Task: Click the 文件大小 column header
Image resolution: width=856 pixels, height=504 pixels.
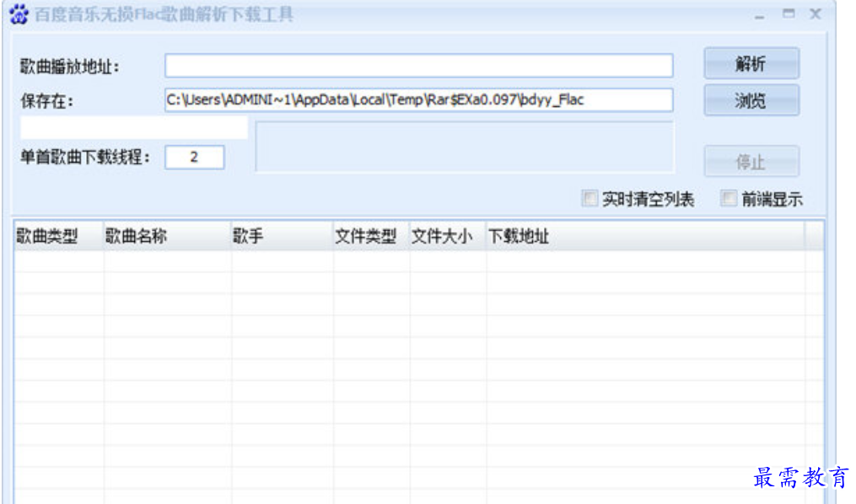Action: (x=448, y=236)
